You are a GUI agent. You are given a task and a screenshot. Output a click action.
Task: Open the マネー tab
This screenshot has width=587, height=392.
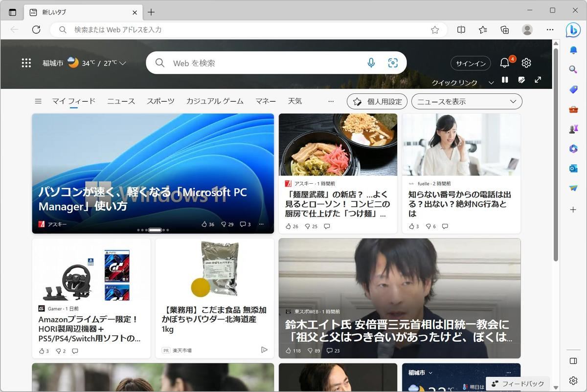[x=266, y=101]
